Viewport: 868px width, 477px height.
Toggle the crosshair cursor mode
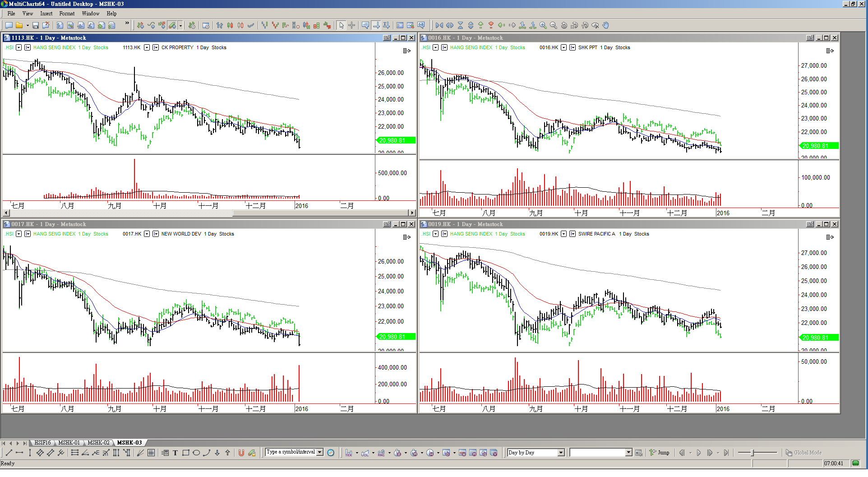tap(352, 26)
